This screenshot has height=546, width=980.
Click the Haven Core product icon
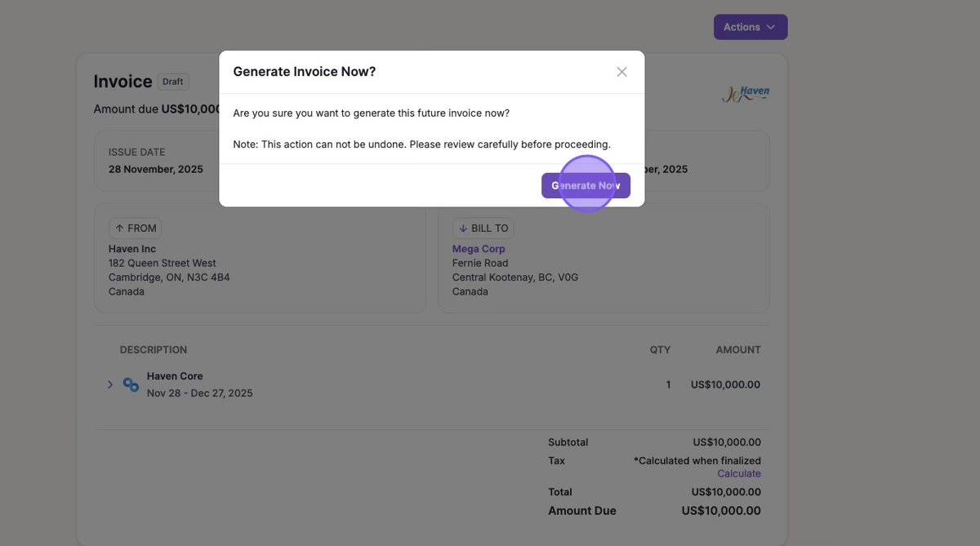(x=131, y=384)
